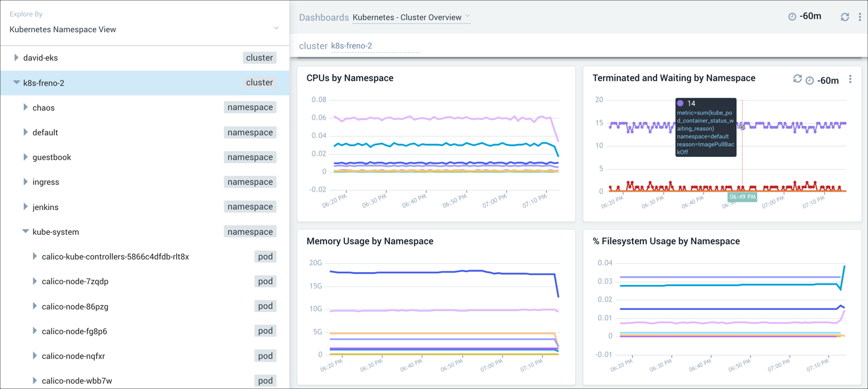Open Terminated and Waiting panel kebab menu
868x389 pixels.
[850, 79]
